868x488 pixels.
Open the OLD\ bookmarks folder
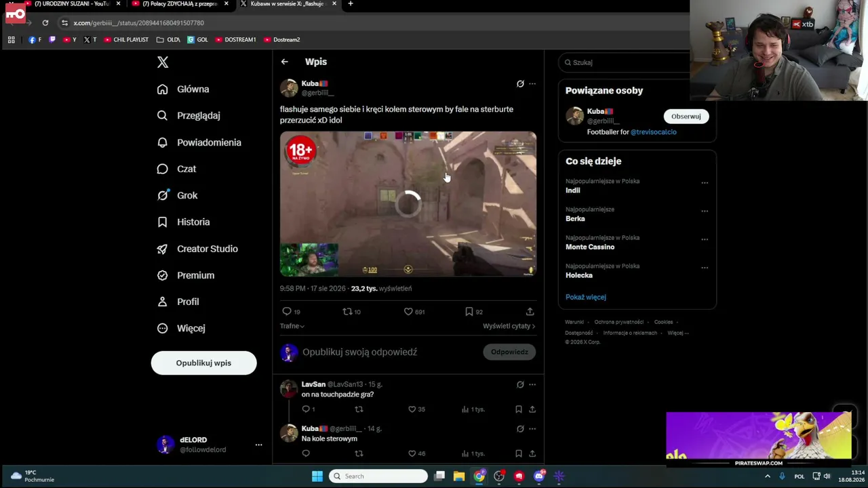pos(168,40)
